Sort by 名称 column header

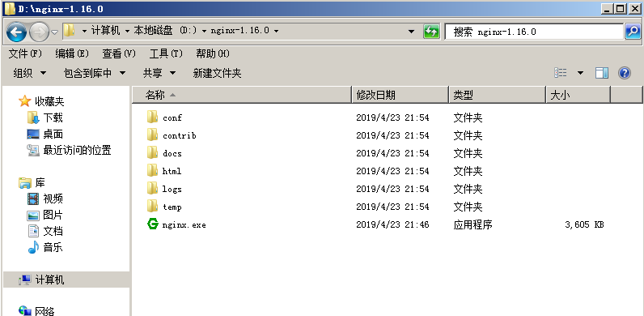coord(242,95)
